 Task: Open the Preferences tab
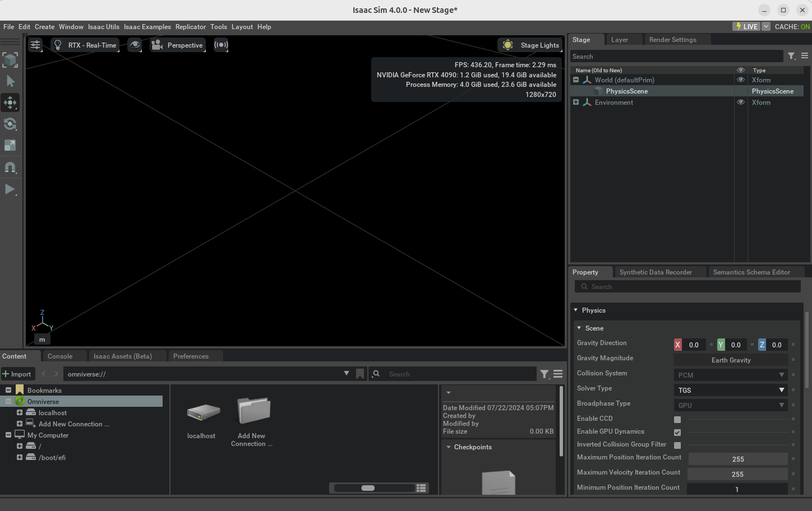pyautogui.click(x=191, y=356)
